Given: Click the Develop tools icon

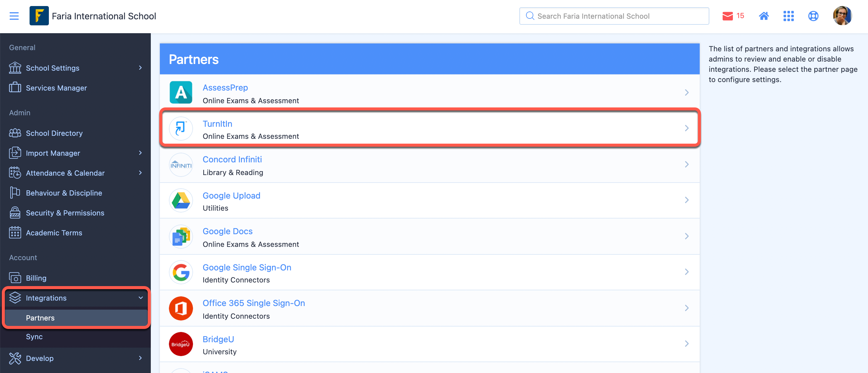Looking at the screenshot, I should click(x=15, y=359).
